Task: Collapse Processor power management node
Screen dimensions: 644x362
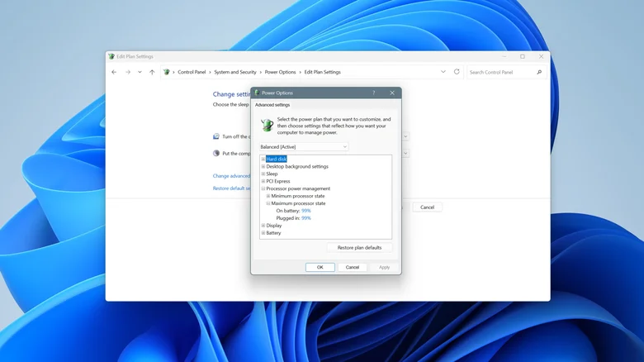Action: (263, 188)
